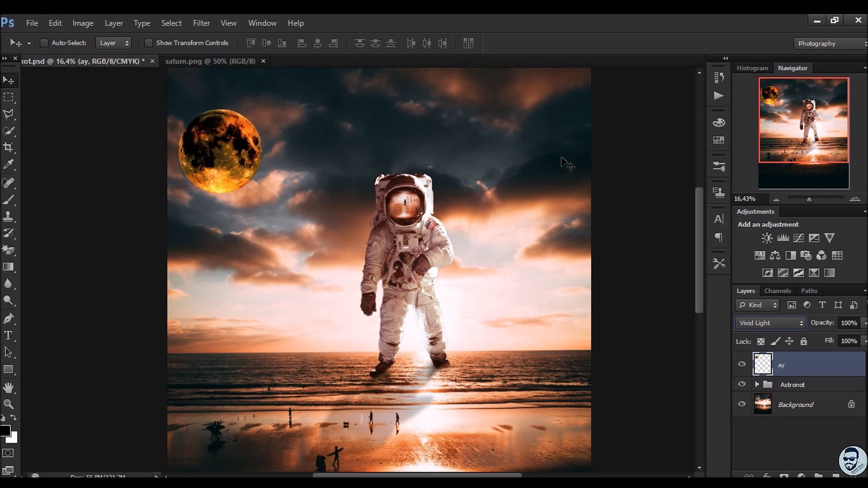Screen dimensions: 868x488
Task: Click the foreground color swatch
Action: click(5, 431)
